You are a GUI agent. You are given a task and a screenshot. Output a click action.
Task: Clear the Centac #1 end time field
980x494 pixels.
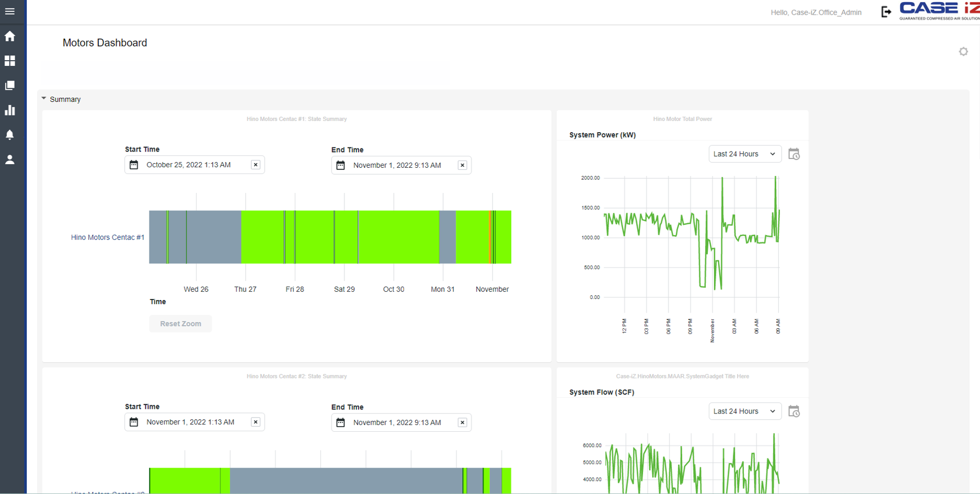click(x=463, y=165)
